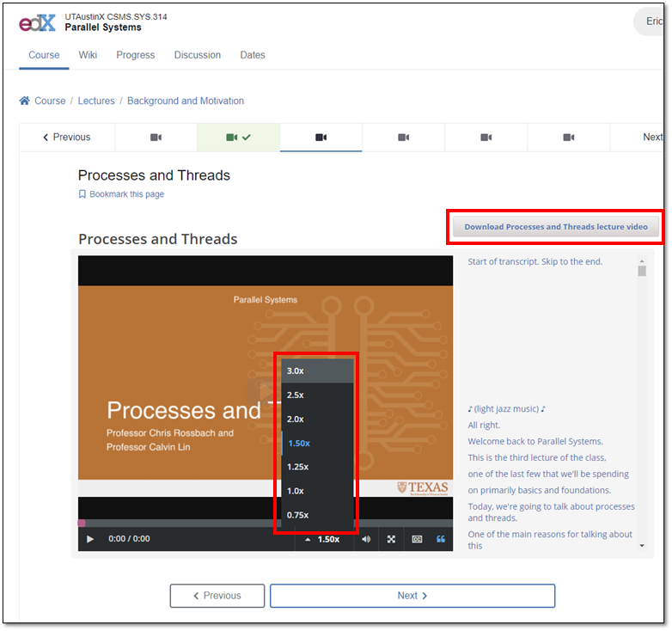The image size is (672, 631).
Task: Select 2.5x playback speed
Action: [x=317, y=395]
